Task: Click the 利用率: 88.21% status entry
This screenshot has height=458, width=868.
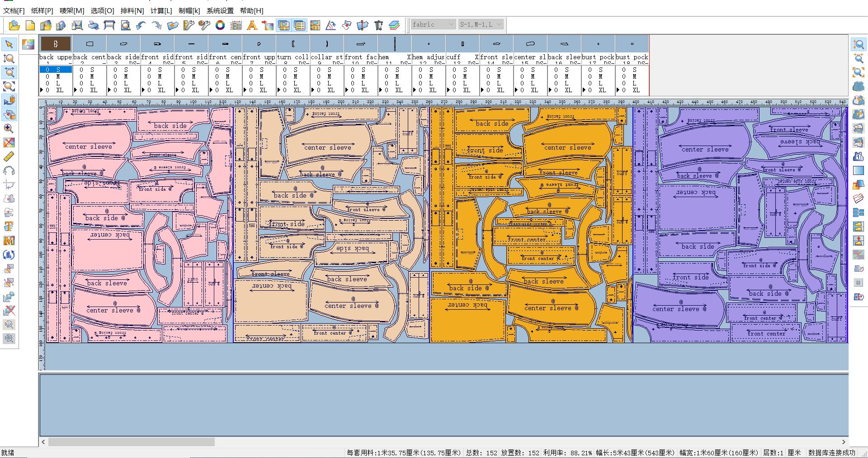Action: (x=567, y=453)
